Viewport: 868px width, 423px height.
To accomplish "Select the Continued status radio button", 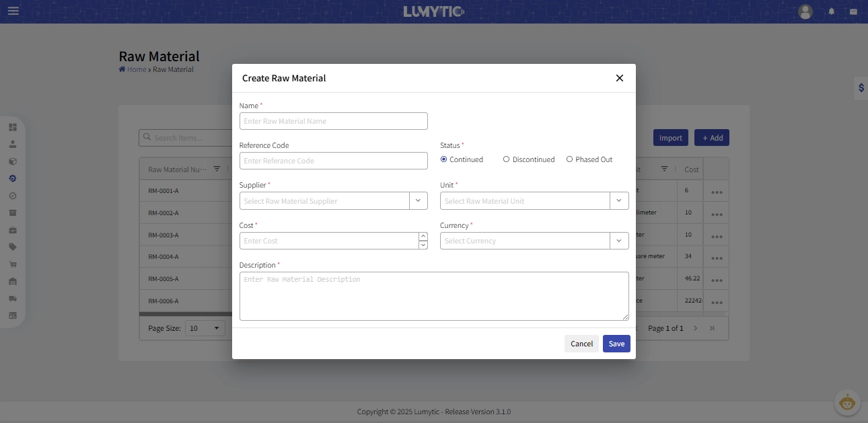I will [x=444, y=159].
